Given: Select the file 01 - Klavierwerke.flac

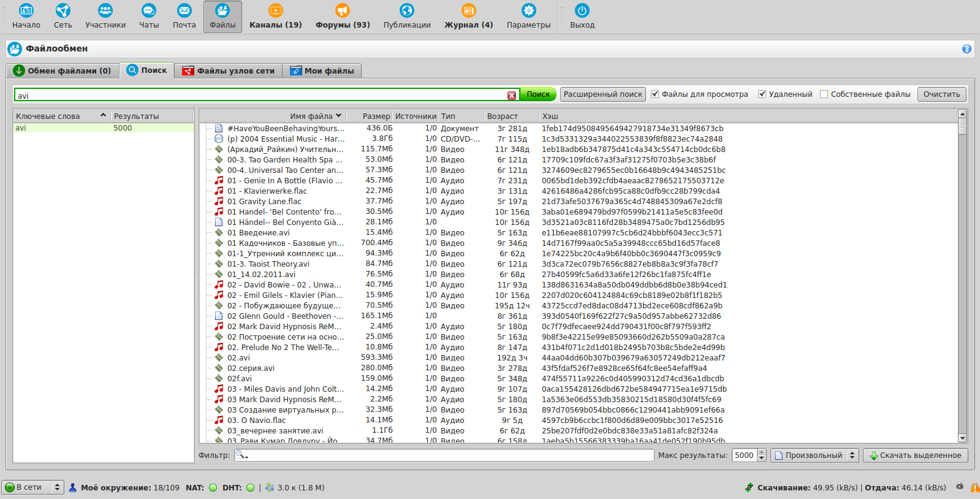Looking at the screenshot, I should click(x=267, y=191).
